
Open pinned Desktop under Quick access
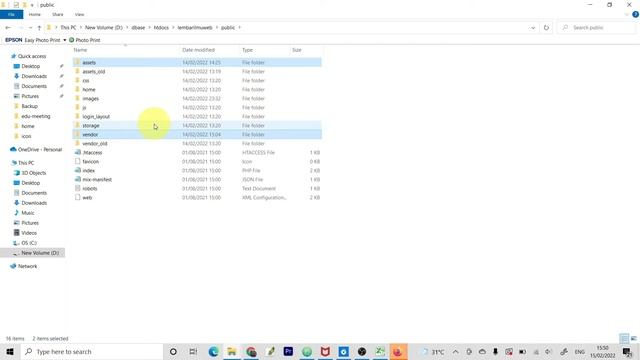[31, 66]
